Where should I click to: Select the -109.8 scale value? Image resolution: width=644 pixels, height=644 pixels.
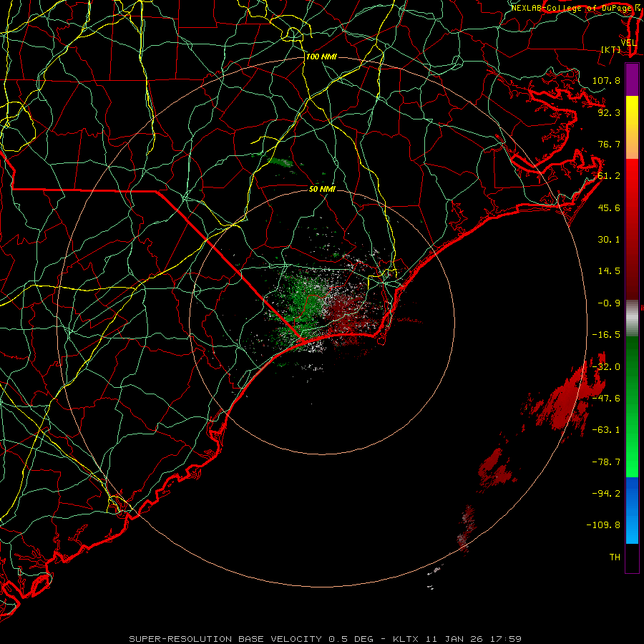tap(603, 525)
